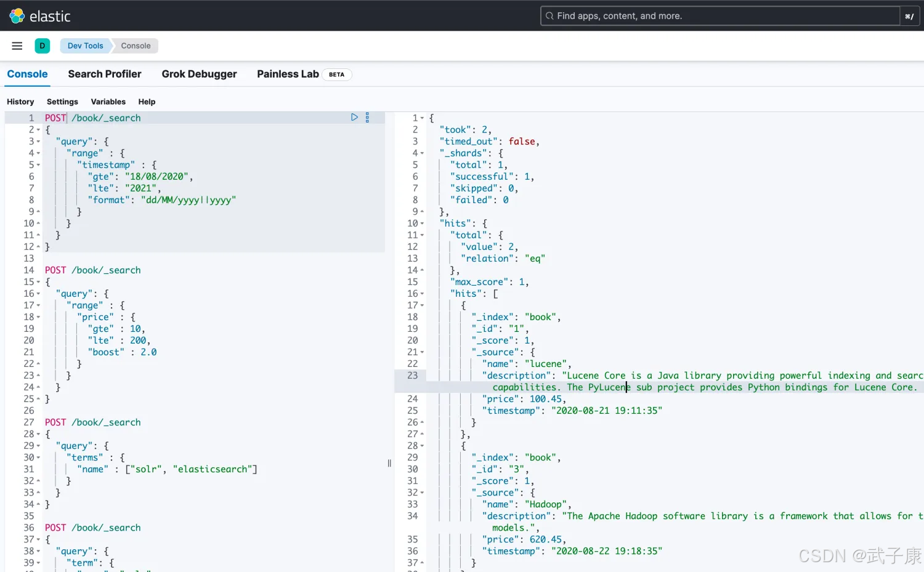Image resolution: width=924 pixels, height=572 pixels.
Task: Switch to the Search Profiler tab
Action: pyautogui.click(x=105, y=74)
